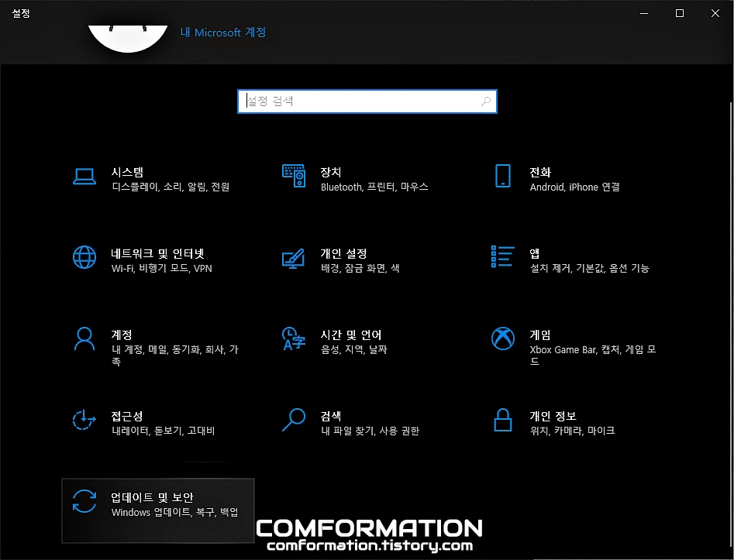Click 위치, 카메라, 마이크 description
Viewport: 734px width, 560px height.
573,431
